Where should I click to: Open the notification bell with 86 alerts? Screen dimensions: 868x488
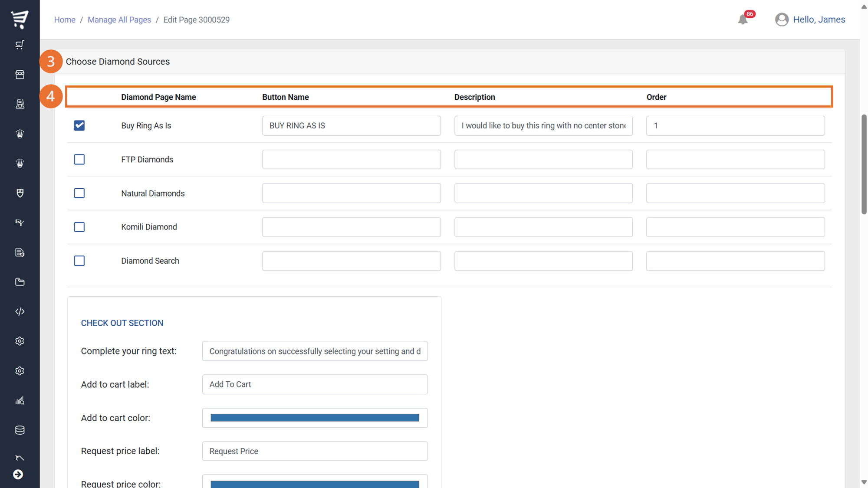click(743, 19)
